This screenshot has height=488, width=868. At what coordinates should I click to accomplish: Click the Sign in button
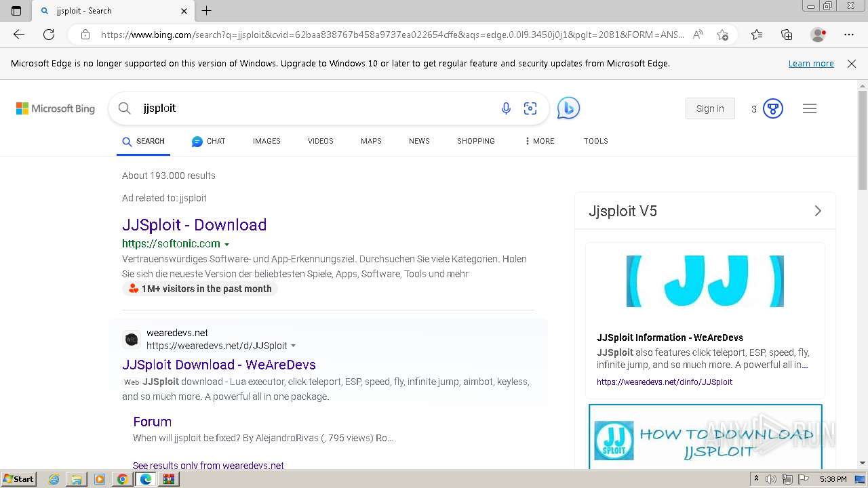tap(710, 108)
